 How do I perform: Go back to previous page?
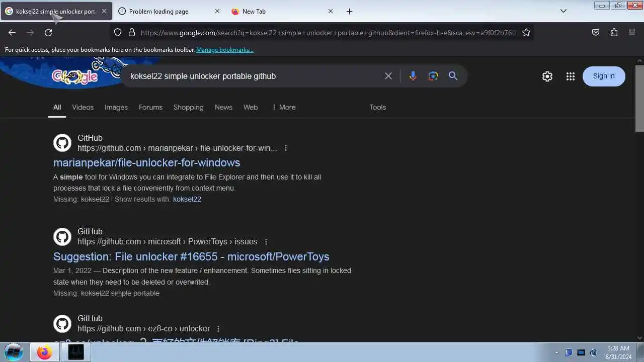(12, 32)
